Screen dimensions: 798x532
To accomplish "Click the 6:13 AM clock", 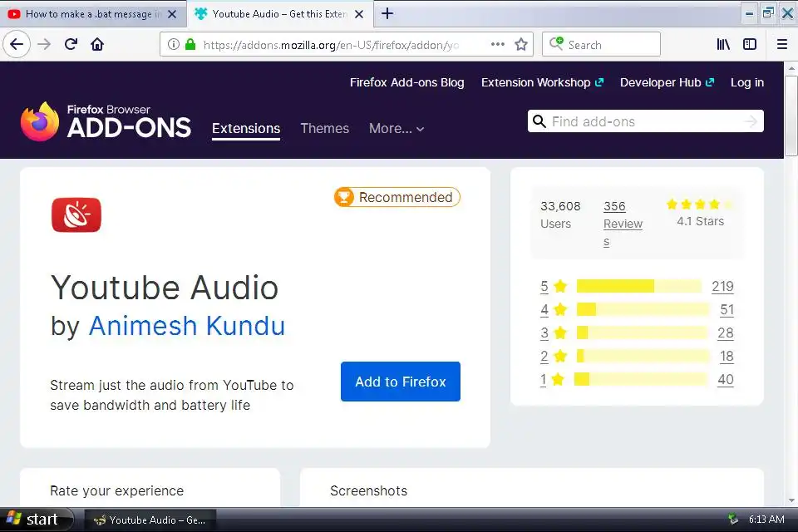I will [766, 520].
